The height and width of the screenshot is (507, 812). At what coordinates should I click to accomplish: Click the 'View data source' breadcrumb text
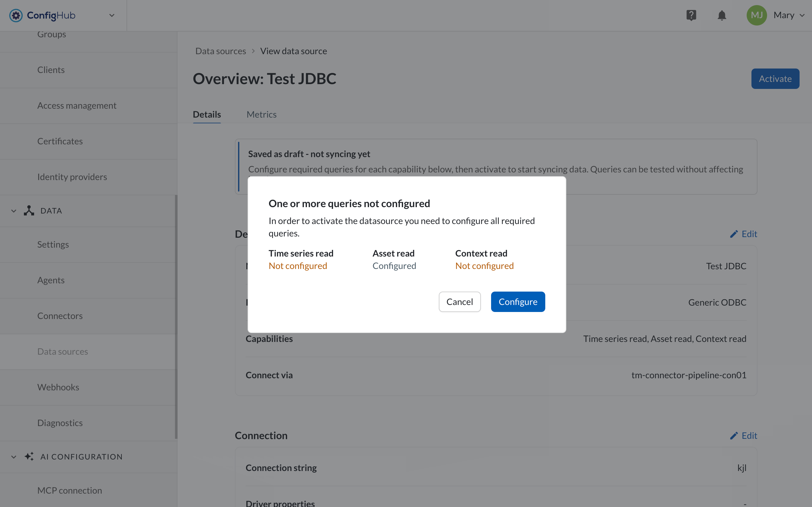point(294,51)
